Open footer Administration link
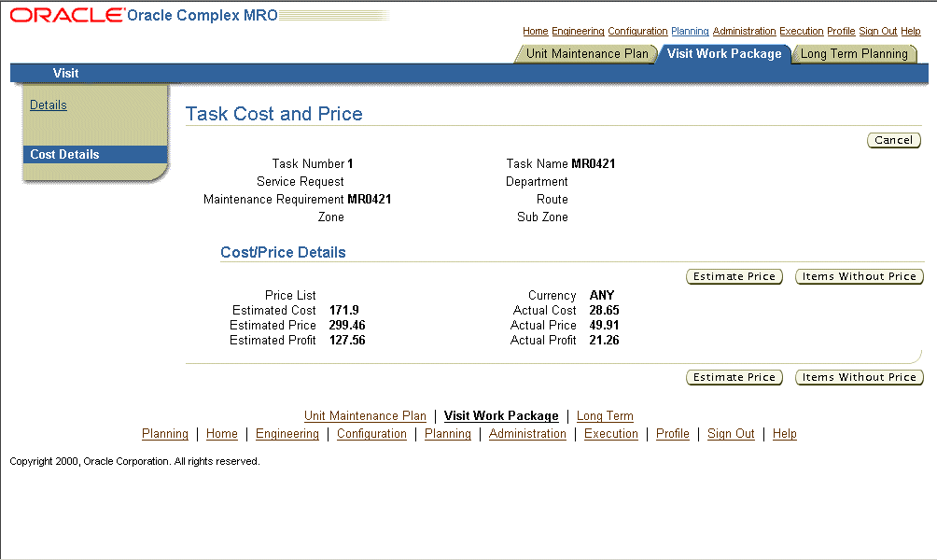This screenshot has width=937, height=560. pos(527,434)
